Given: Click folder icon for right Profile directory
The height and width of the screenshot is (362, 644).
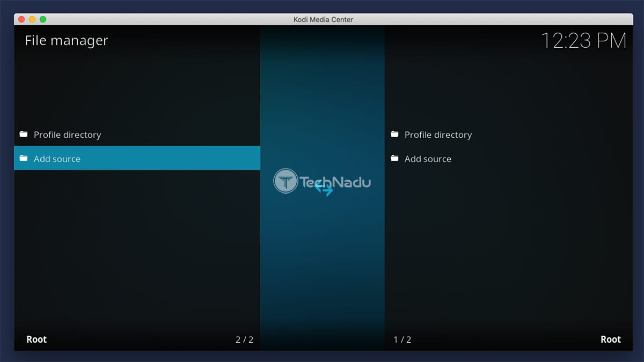Looking at the screenshot, I should click(x=394, y=134).
